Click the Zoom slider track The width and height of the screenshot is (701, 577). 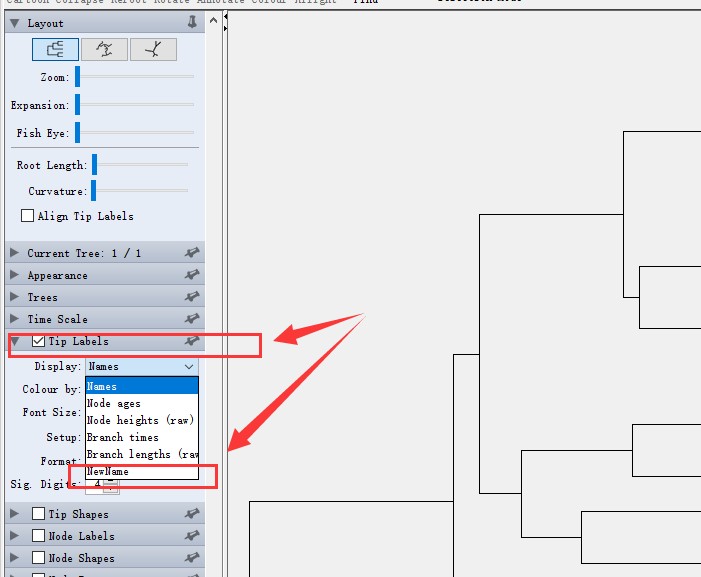[x=137, y=77]
